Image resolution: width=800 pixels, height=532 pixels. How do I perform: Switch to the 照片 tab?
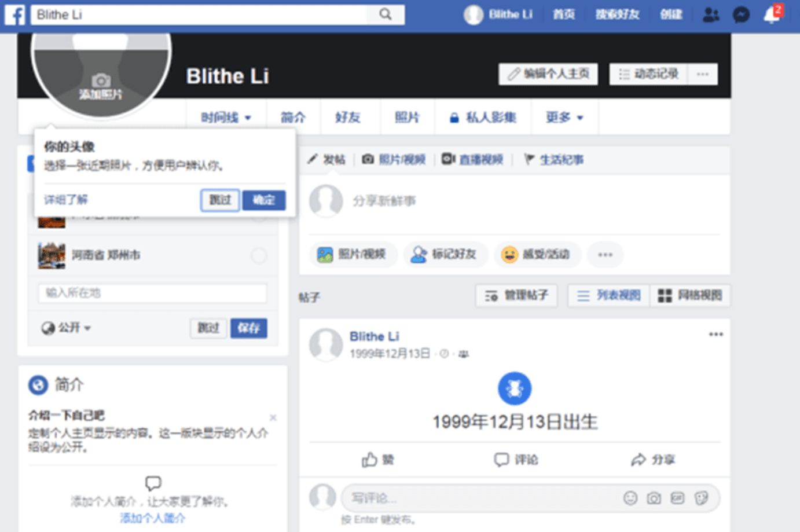click(x=407, y=117)
